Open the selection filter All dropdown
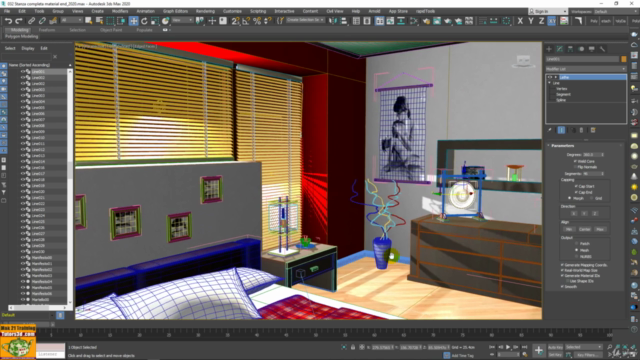The height and width of the screenshot is (360, 640). [x=71, y=20]
